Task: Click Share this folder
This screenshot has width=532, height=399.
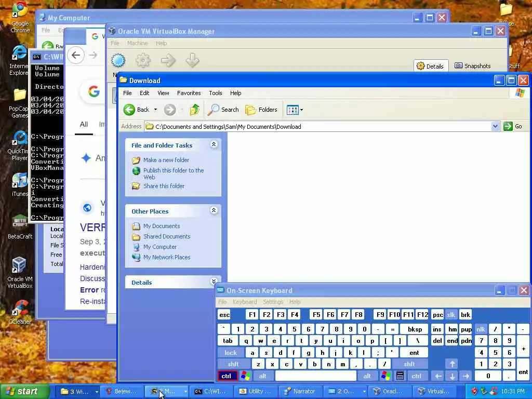Action: (164, 186)
